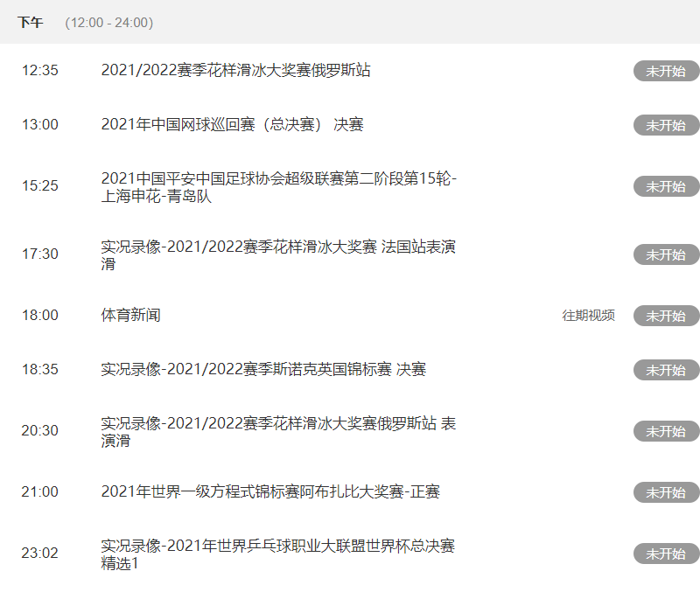Select 体育新闻 program title
This screenshot has width=700, height=592.
pyautogui.click(x=130, y=315)
